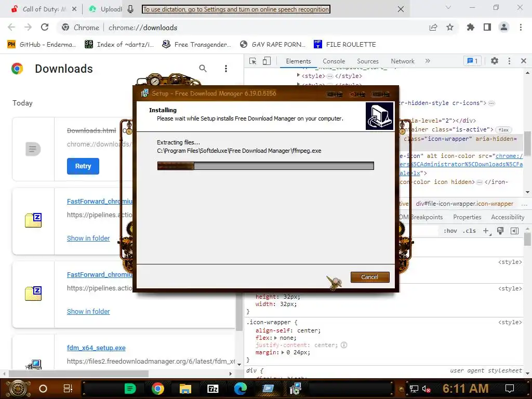Open the extensions puzzle icon
Screen dimensions: 532x399
(471, 28)
